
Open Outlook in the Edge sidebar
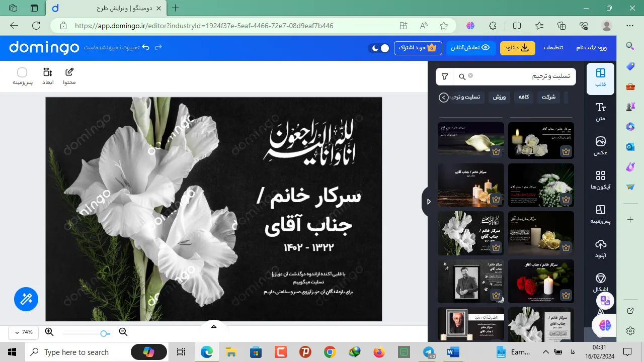[630, 146]
